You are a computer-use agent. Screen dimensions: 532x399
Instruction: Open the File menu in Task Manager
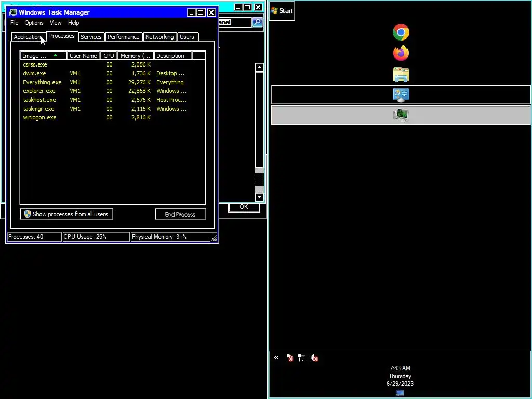(x=14, y=23)
